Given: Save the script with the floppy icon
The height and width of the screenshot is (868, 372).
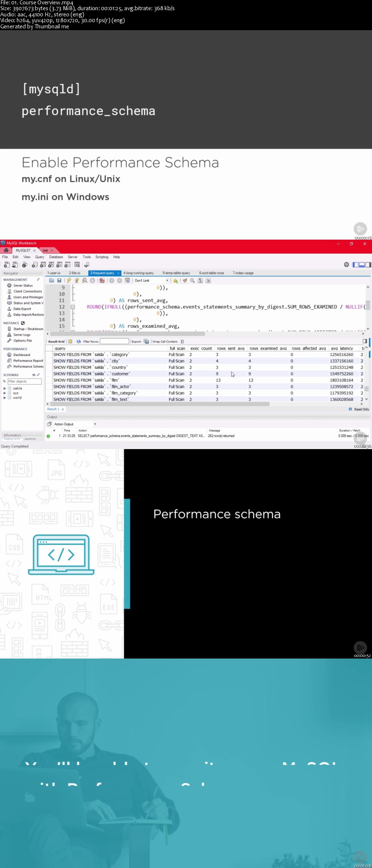Looking at the screenshot, I should pos(59,280).
